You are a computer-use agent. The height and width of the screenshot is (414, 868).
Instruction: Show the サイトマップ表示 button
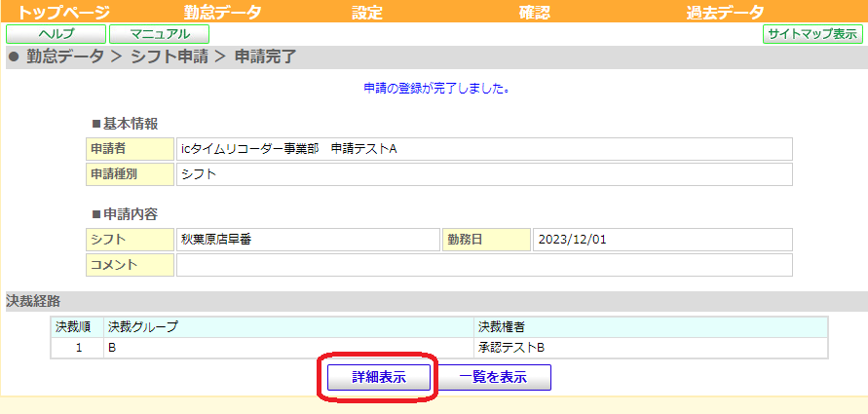tap(812, 34)
